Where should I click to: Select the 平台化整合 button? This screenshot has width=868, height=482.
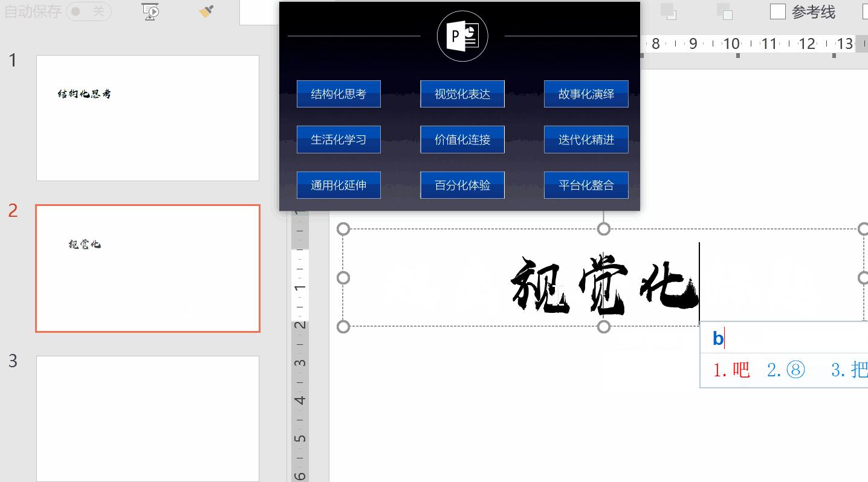coord(586,185)
